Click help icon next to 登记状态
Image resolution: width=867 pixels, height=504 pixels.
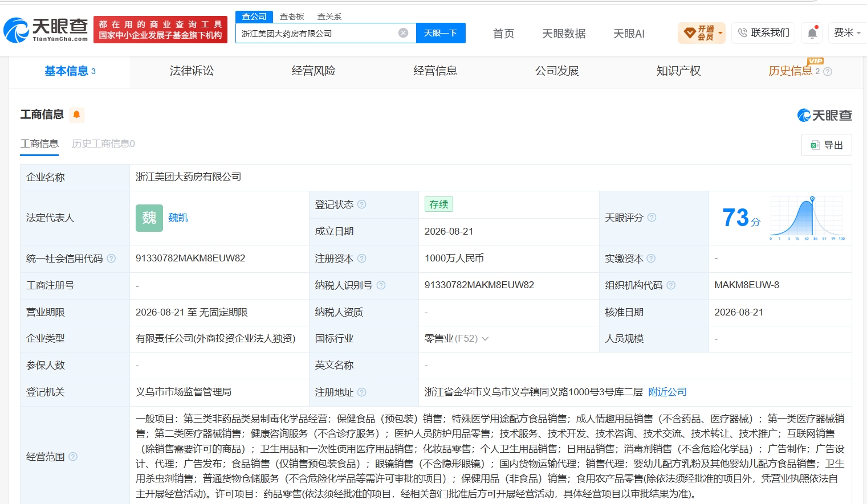(x=362, y=204)
